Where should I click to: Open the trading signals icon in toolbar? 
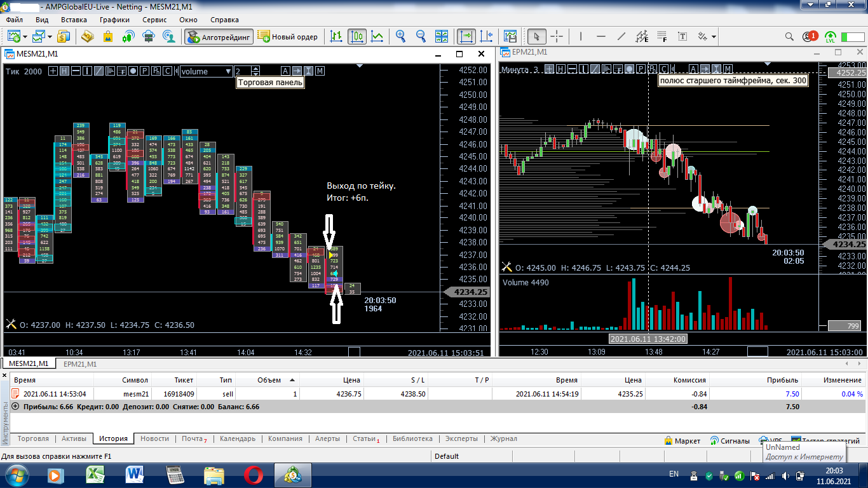[128, 36]
